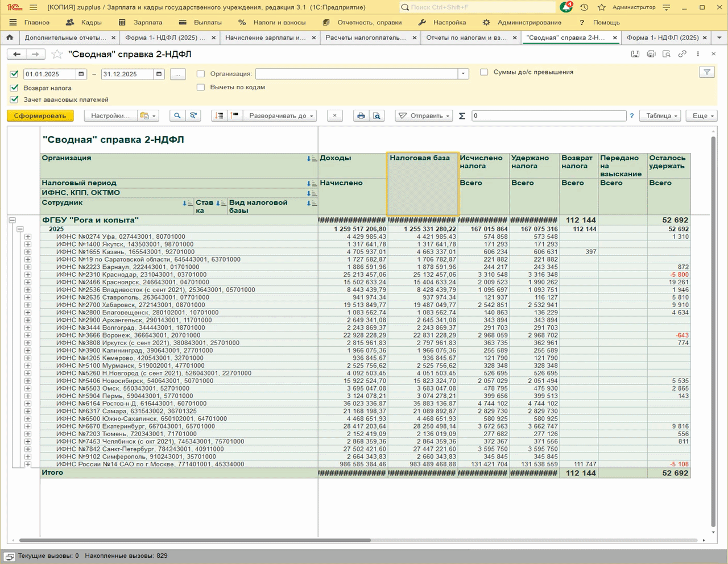The image size is (728, 564).
Task: Check the Суммы до/с превышения checkbox
Action: click(x=484, y=72)
